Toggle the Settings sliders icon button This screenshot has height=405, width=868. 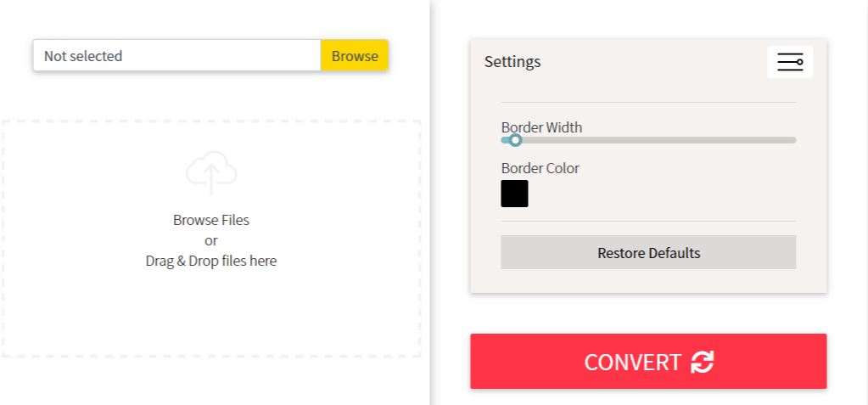click(x=790, y=62)
